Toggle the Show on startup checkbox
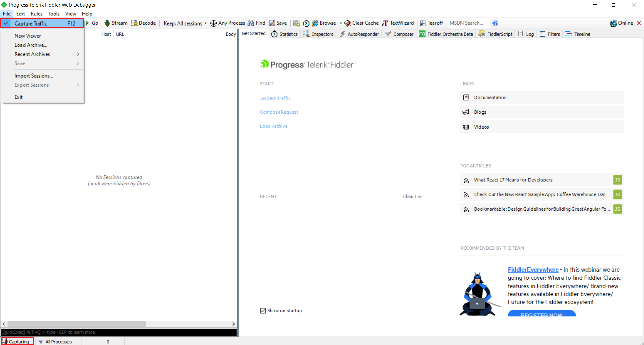The image size is (644, 345). click(263, 311)
